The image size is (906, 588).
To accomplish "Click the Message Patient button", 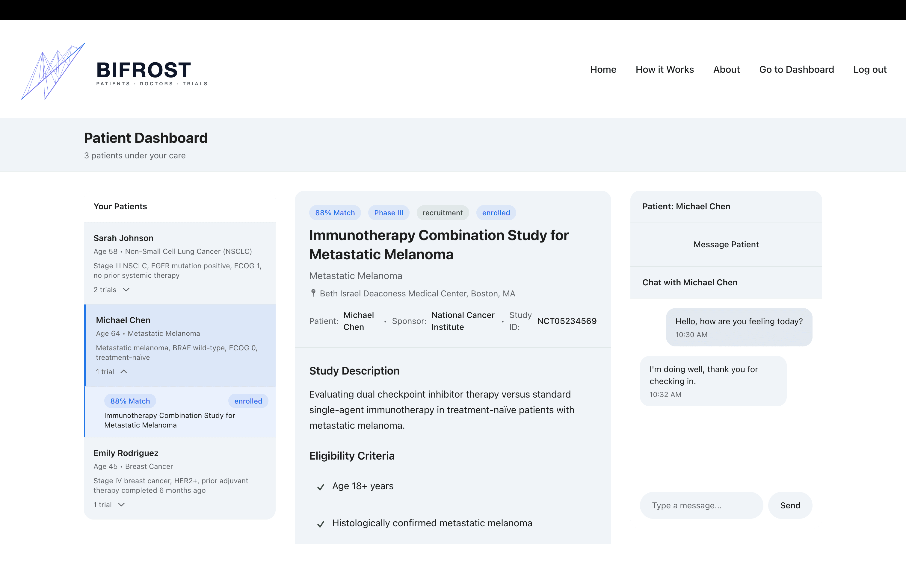I will (726, 244).
